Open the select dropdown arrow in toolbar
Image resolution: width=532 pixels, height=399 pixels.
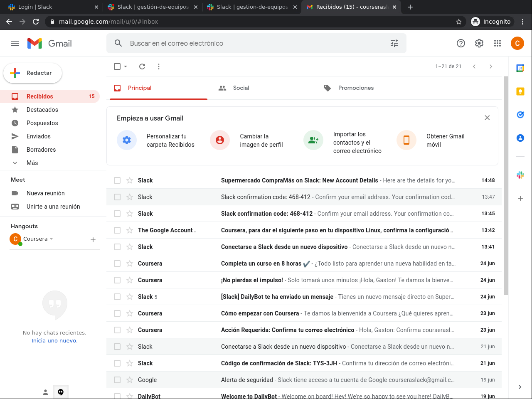126,66
